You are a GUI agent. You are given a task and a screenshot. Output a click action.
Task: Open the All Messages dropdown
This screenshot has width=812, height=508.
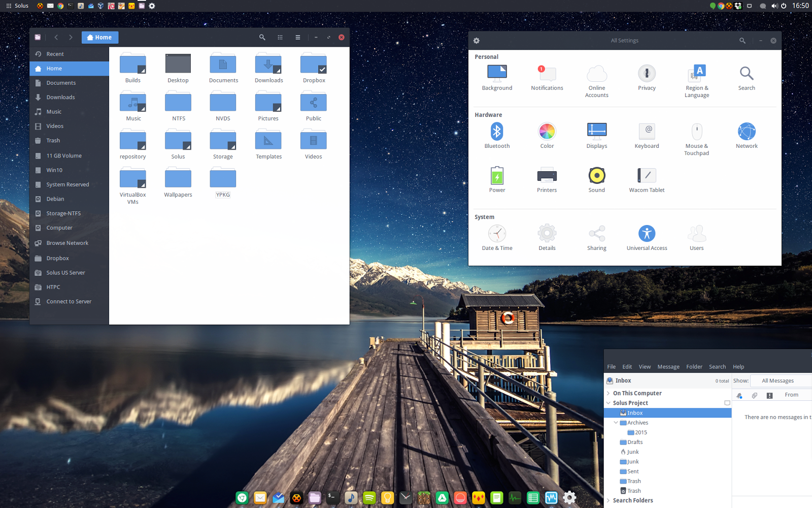(x=778, y=380)
